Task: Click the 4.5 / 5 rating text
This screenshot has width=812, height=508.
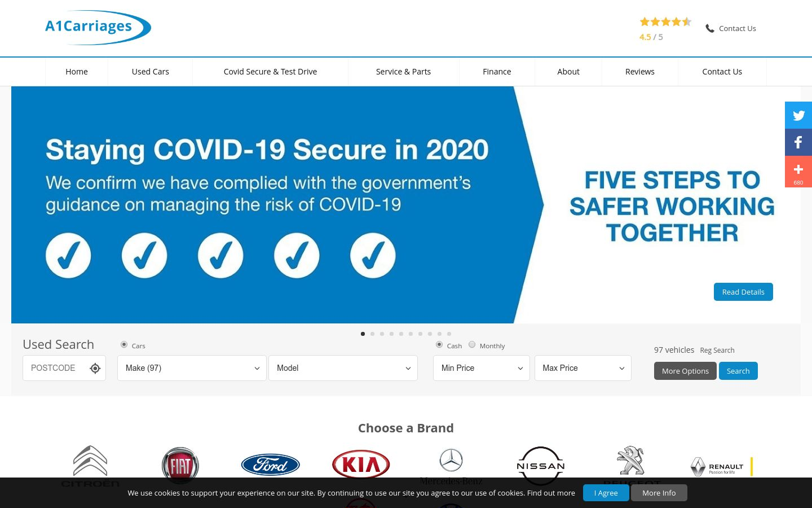Action: [651, 37]
